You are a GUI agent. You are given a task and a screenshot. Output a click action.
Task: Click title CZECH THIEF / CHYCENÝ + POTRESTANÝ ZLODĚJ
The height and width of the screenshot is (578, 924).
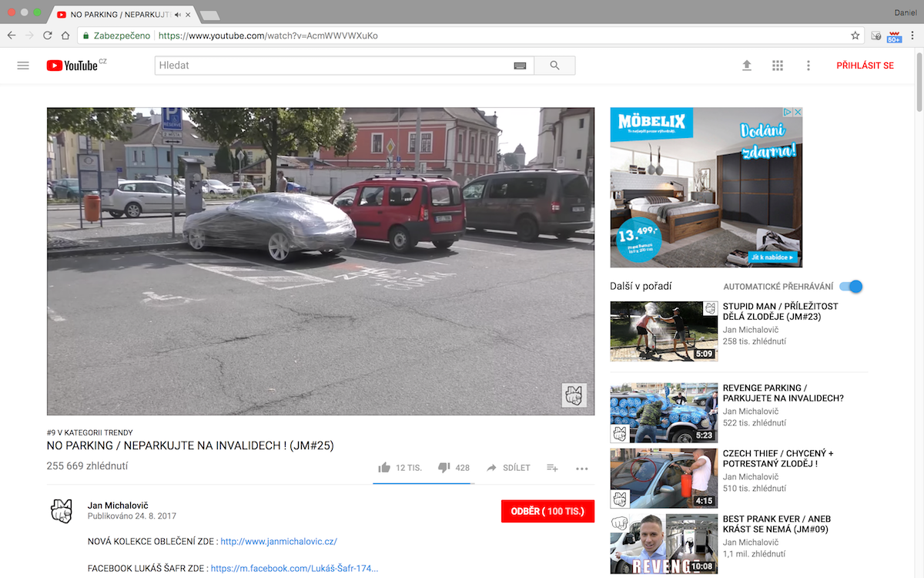pos(778,459)
